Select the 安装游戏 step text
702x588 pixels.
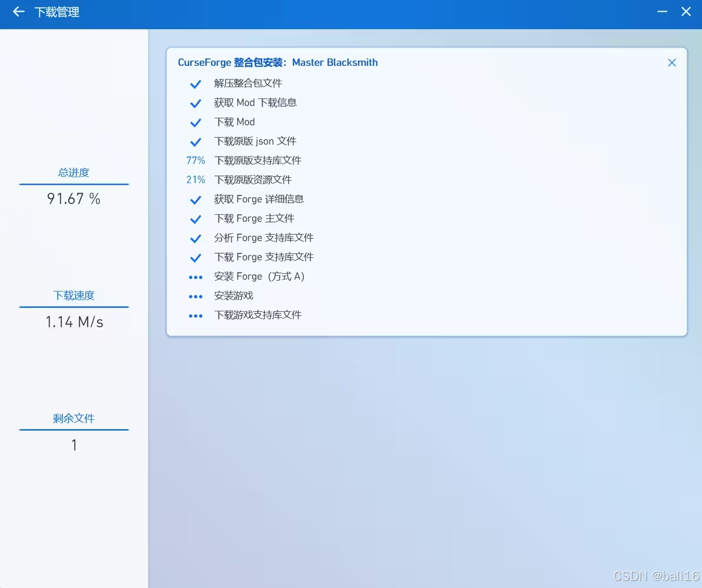point(234,295)
